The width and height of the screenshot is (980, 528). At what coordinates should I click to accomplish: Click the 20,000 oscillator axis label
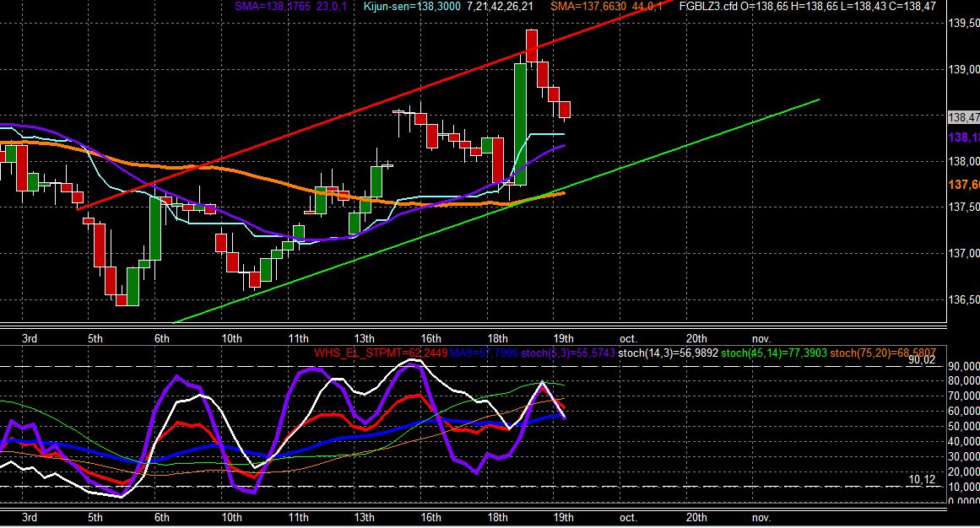coord(964,471)
